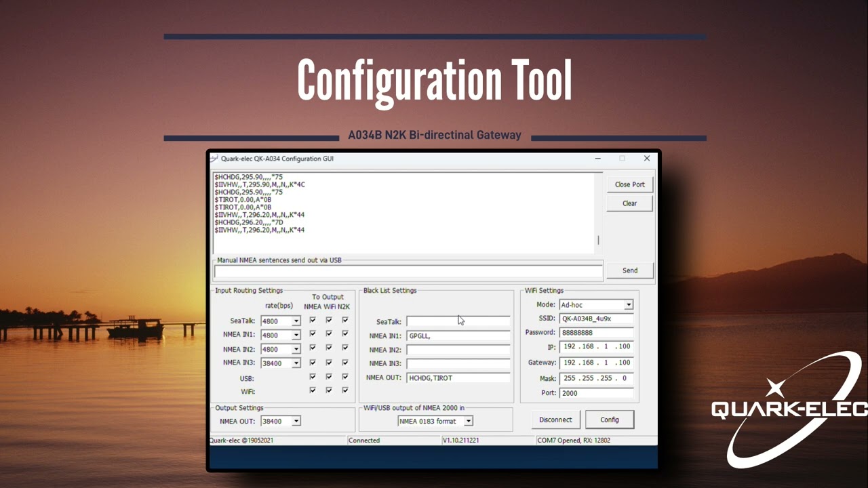Viewport: 868px width, 488px height.
Task: Toggle SeaTalk to WiFi output checkbox
Action: click(x=329, y=320)
